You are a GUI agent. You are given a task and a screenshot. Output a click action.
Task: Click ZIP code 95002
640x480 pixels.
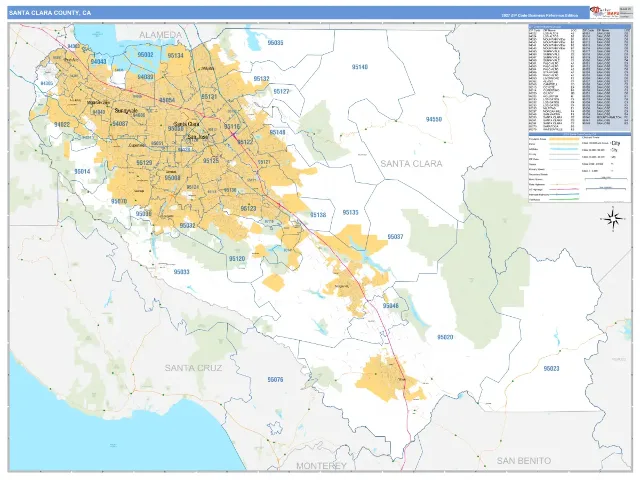pyautogui.click(x=145, y=54)
